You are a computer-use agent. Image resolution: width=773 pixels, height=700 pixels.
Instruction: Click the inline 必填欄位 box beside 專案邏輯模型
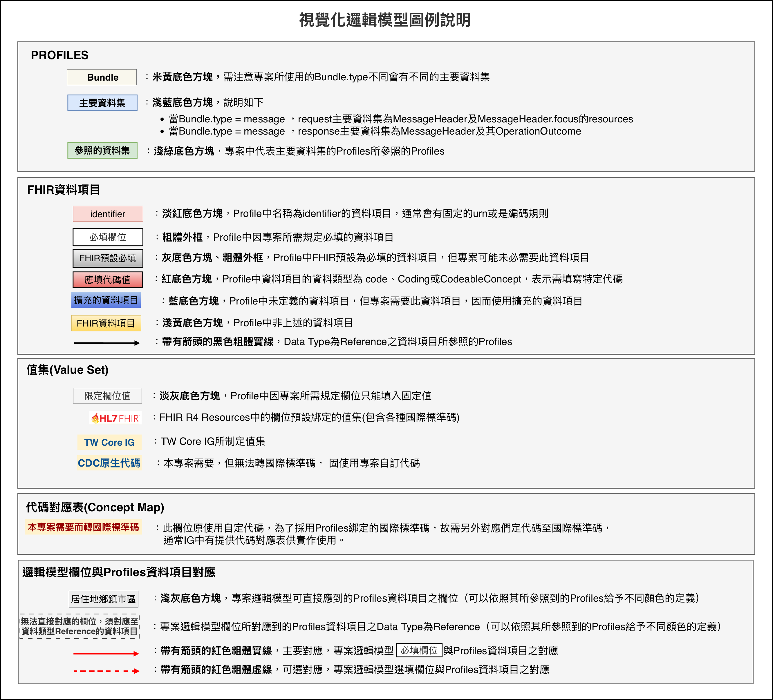tap(419, 650)
